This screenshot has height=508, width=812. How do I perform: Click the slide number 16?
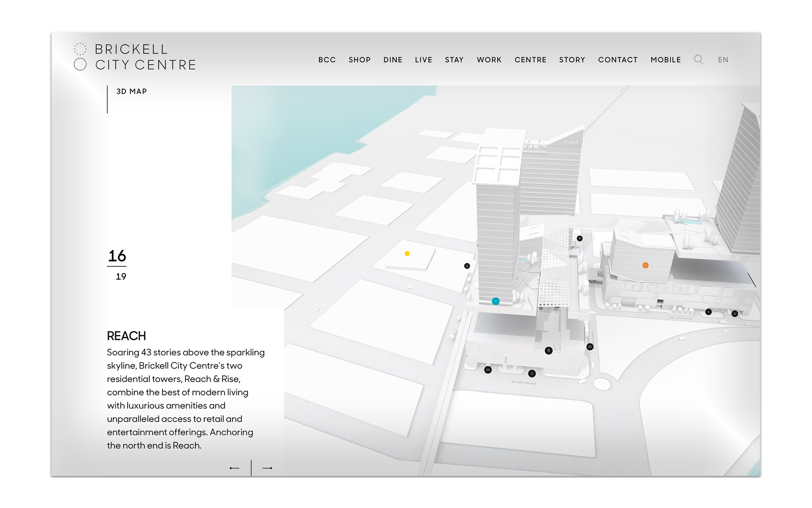[x=117, y=256]
